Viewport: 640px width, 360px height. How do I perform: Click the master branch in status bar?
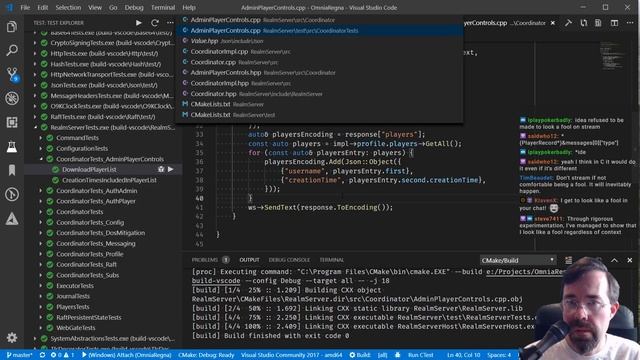pos(20,355)
